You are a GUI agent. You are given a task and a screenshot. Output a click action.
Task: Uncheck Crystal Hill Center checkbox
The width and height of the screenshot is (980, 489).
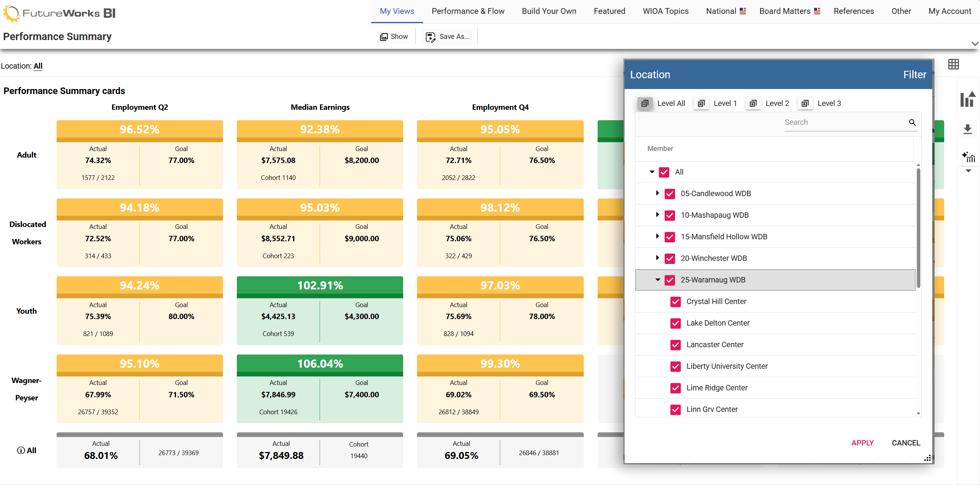coord(675,302)
